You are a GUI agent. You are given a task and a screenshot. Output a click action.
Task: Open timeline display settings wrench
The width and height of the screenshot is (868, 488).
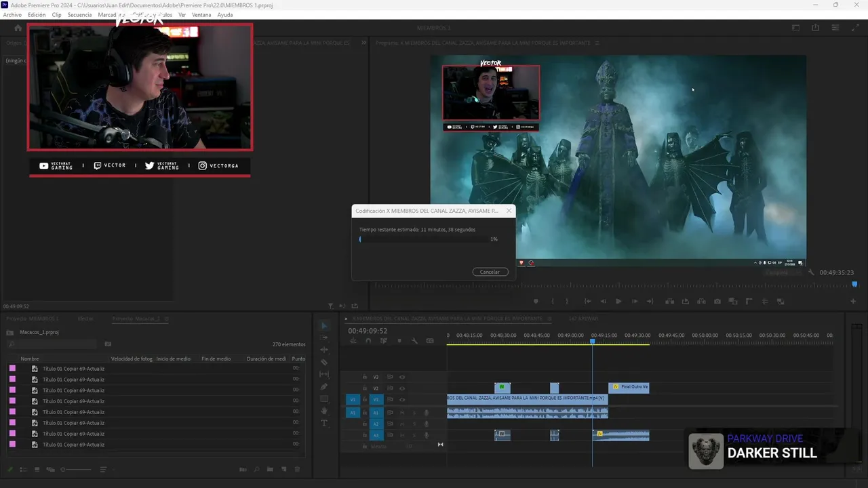pyautogui.click(x=414, y=341)
